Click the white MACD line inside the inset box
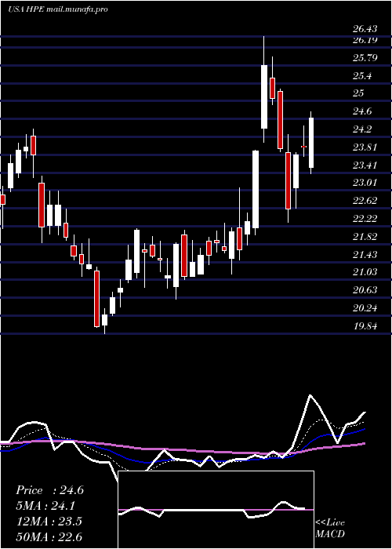 212,510
